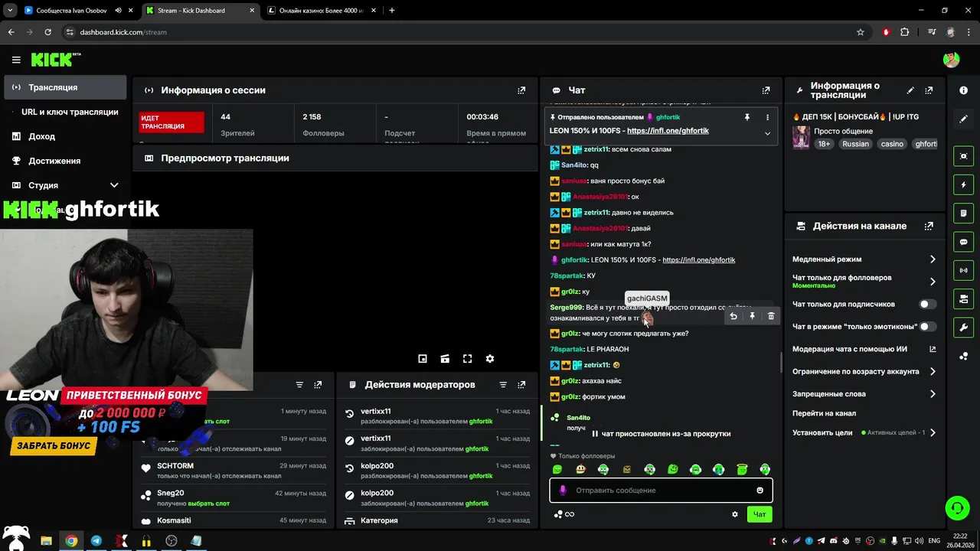The image size is (980, 551).
Task: Open Telegram from the taskbar
Action: (96, 541)
